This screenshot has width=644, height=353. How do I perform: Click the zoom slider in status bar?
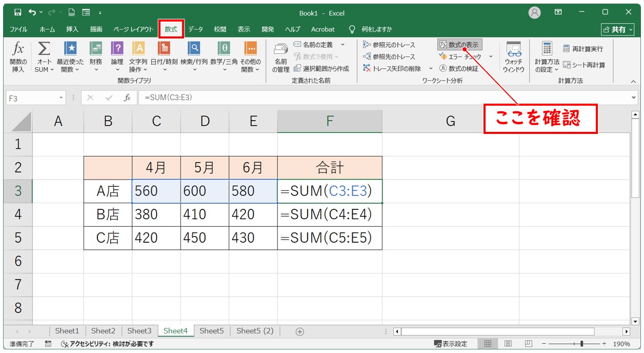click(x=581, y=344)
